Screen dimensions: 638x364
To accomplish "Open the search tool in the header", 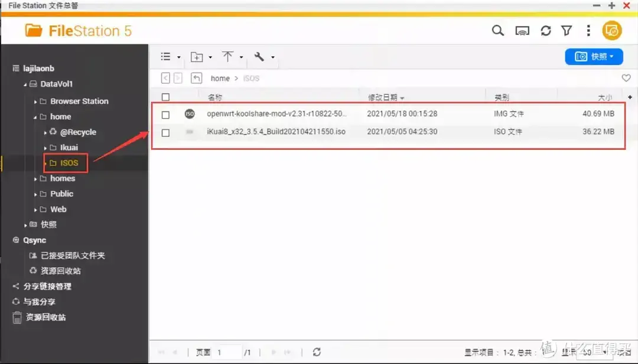I will pos(498,30).
